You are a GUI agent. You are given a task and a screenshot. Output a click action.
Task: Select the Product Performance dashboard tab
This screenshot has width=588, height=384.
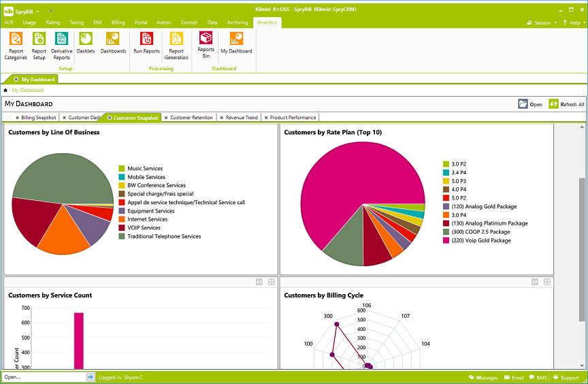[x=293, y=118]
